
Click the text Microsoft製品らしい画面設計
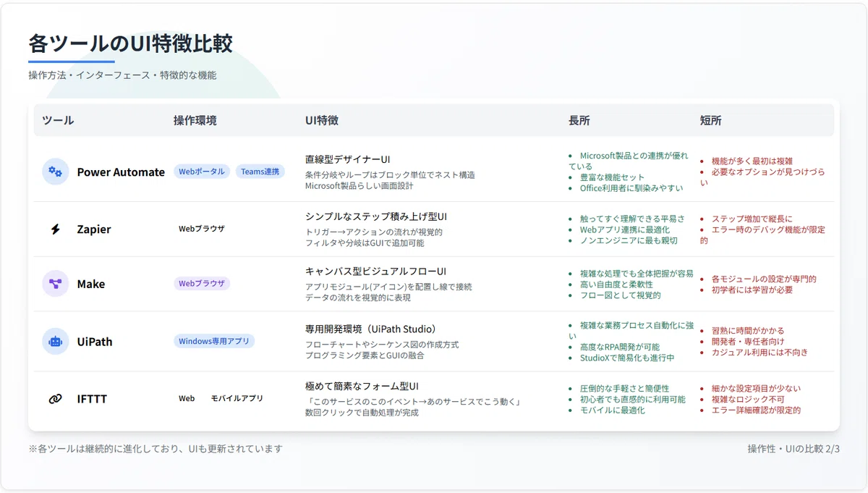point(359,186)
